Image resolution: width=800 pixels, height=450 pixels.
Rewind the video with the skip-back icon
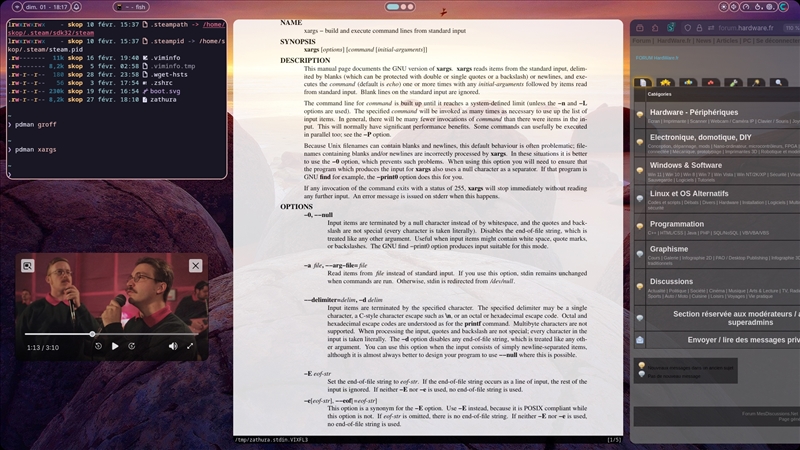98,346
